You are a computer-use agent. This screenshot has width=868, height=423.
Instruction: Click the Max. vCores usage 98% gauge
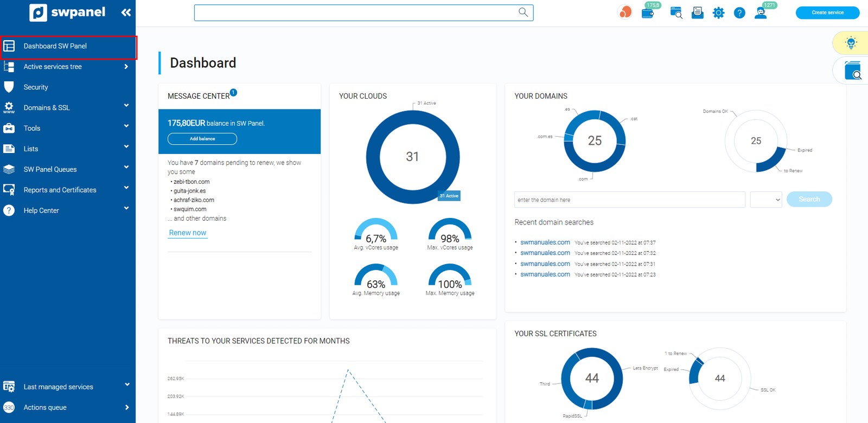click(x=450, y=234)
